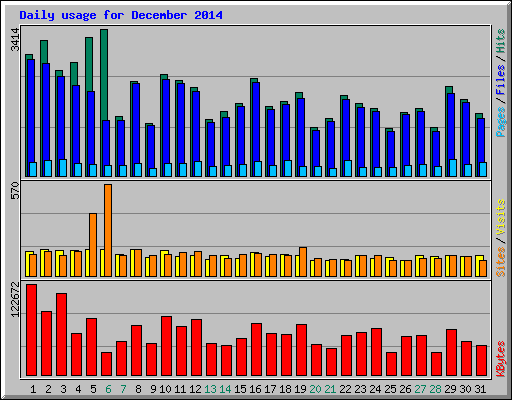Click green weekend day label 21

pos(330,389)
